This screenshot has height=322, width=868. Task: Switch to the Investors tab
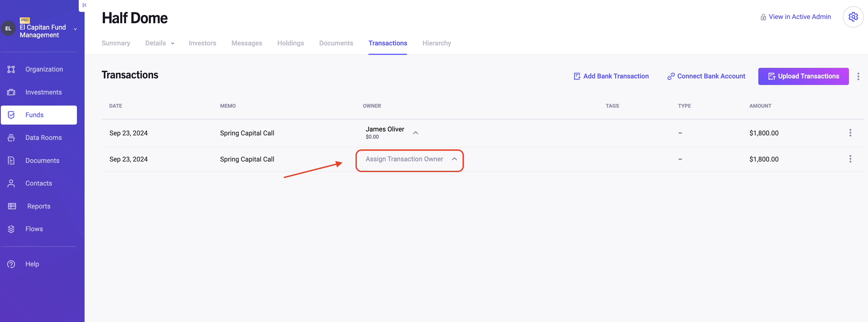point(202,43)
